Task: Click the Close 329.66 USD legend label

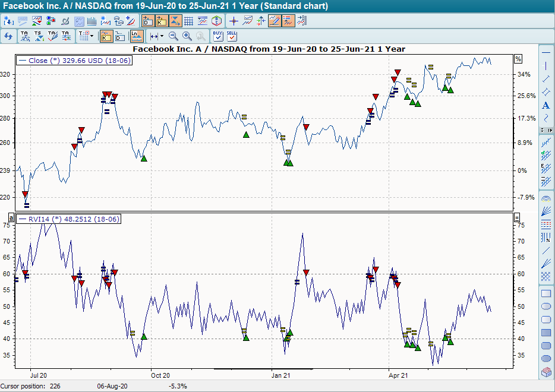Action: (x=74, y=60)
